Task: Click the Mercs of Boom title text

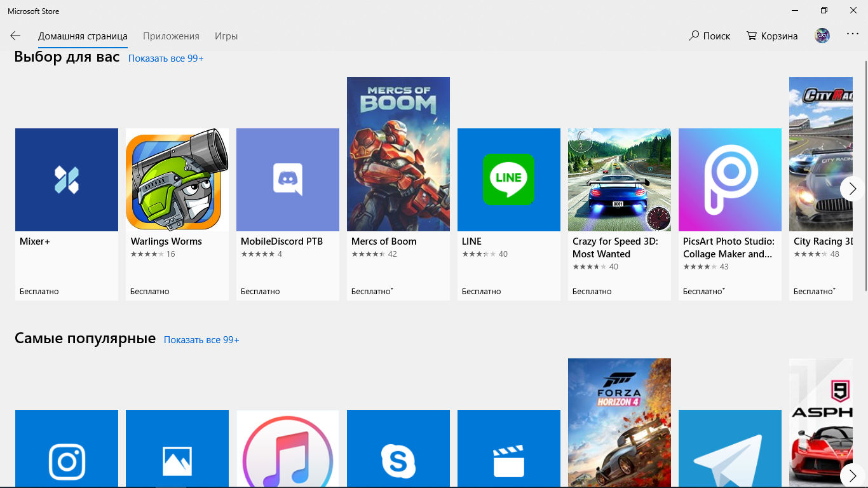Action: (x=384, y=241)
